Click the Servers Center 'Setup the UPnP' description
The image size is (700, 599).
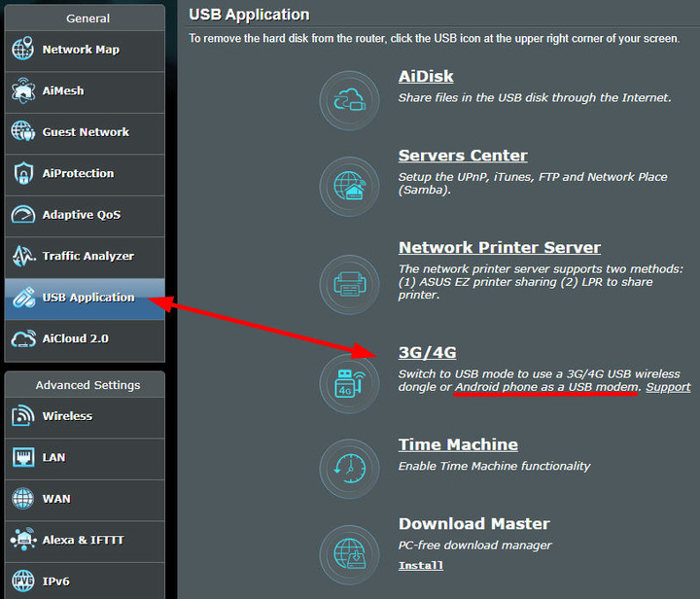coord(533,183)
